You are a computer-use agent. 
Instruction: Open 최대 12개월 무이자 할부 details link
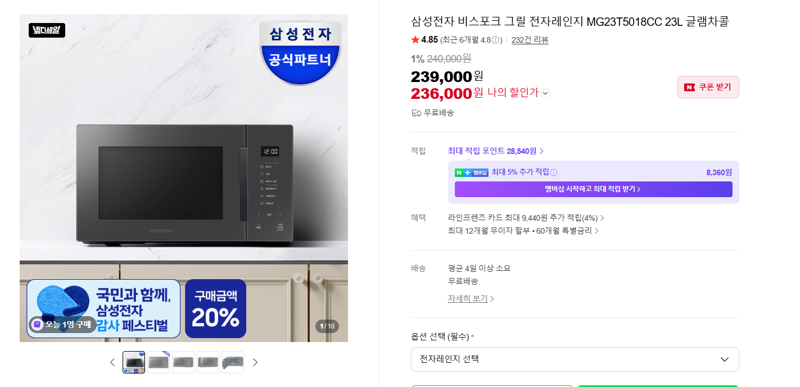[523, 230]
